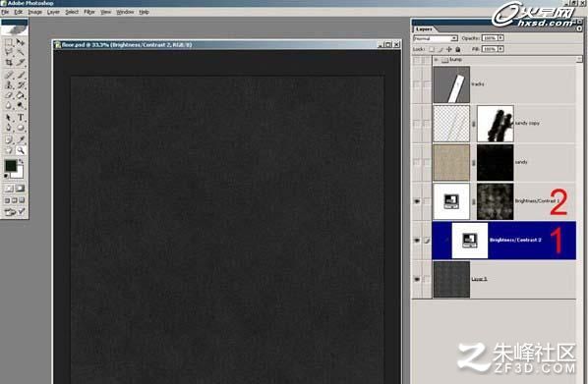Image resolution: width=588 pixels, height=384 pixels.
Task: Open the Image menu
Action: click(34, 12)
